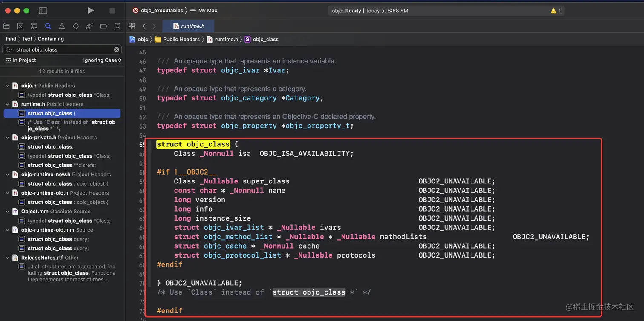The height and width of the screenshot is (321, 644).
Task: Select the runtime.h editor tab
Action: pyautogui.click(x=189, y=26)
